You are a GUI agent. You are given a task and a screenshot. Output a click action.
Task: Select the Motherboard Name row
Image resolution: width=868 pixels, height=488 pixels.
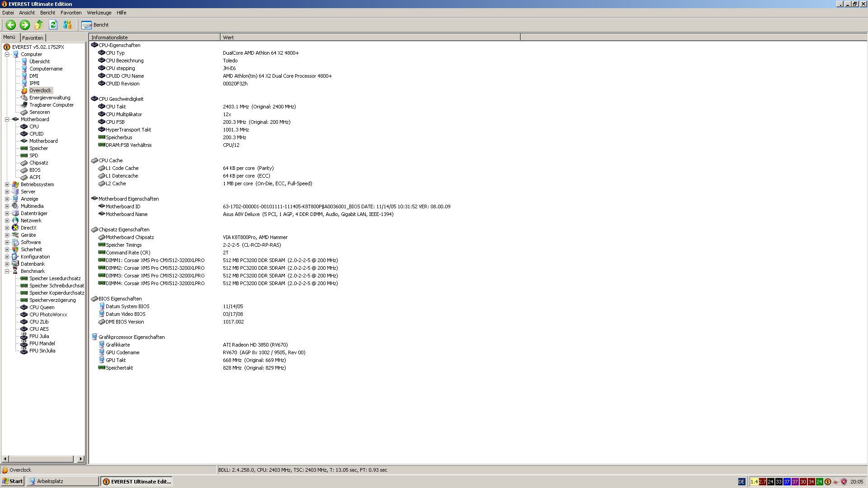(x=305, y=214)
